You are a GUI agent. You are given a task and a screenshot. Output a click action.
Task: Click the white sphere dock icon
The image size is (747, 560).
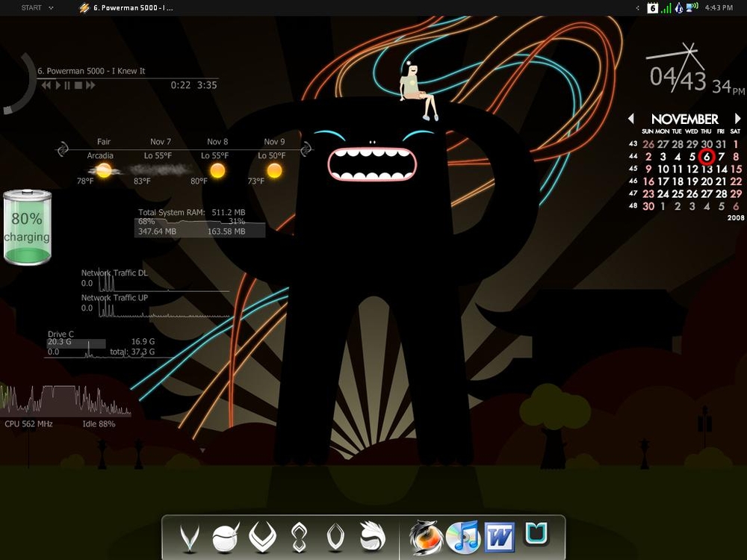[x=225, y=537]
